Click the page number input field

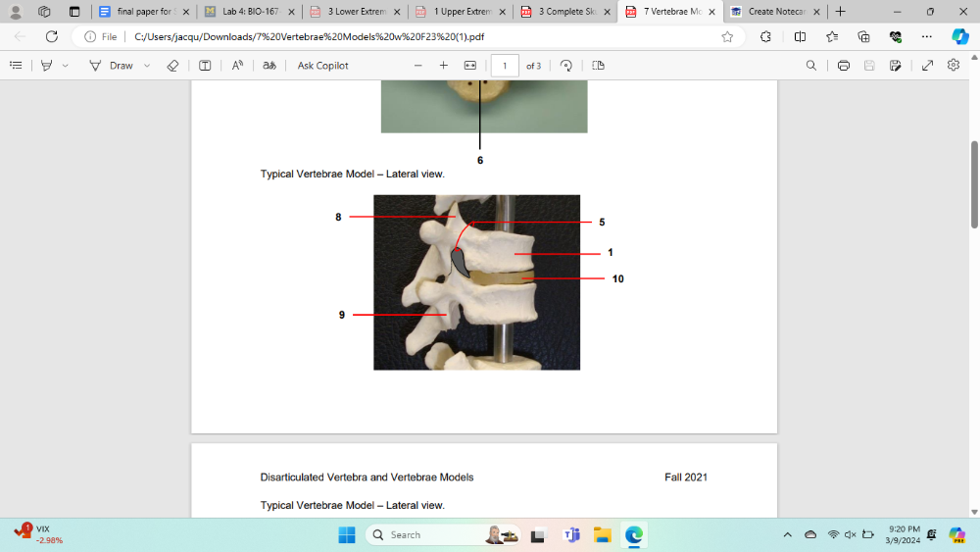505,66
